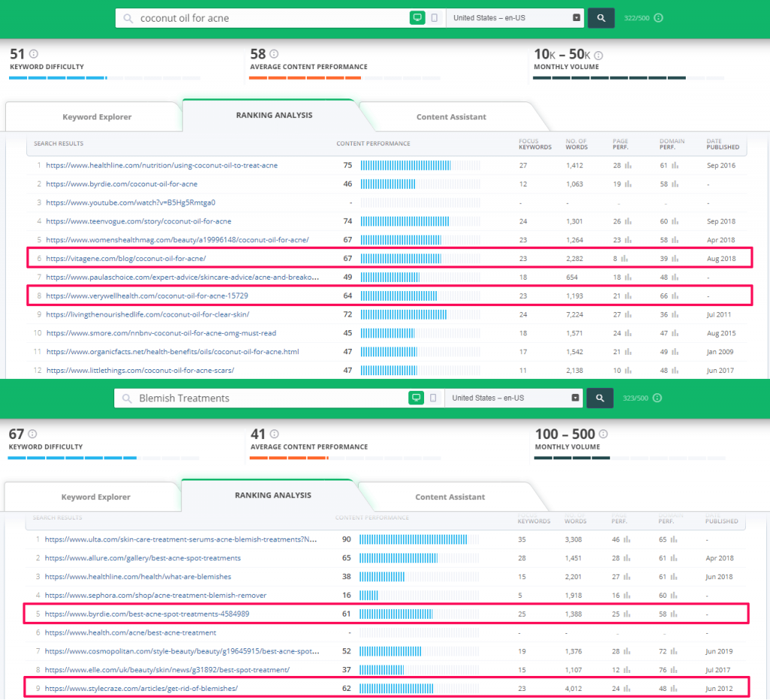Click info icon next to 322/500 counter
This screenshot has height=700, width=770.
(x=659, y=18)
